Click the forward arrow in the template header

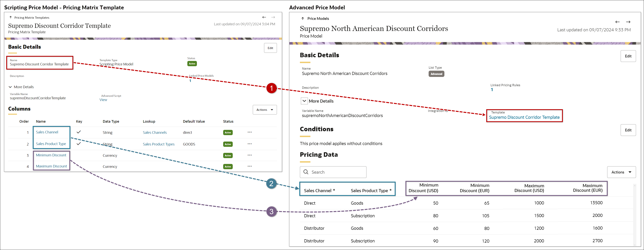[x=273, y=17]
